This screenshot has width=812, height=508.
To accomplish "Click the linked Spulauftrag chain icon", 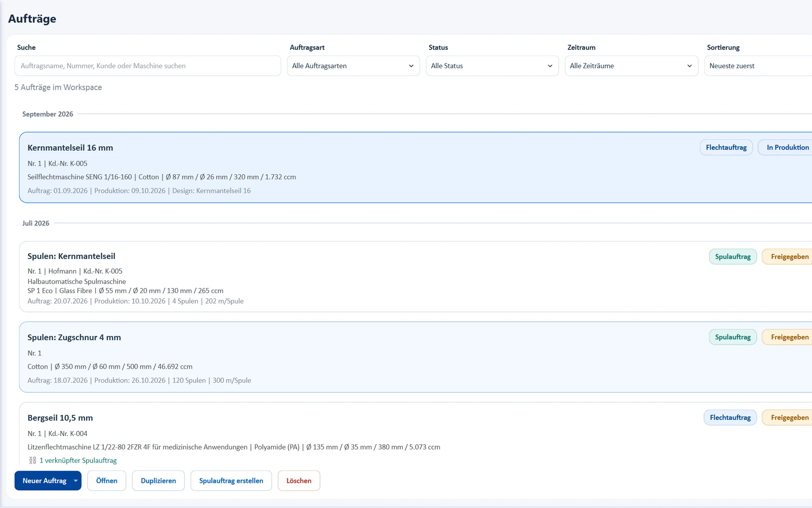I will click(x=32, y=460).
